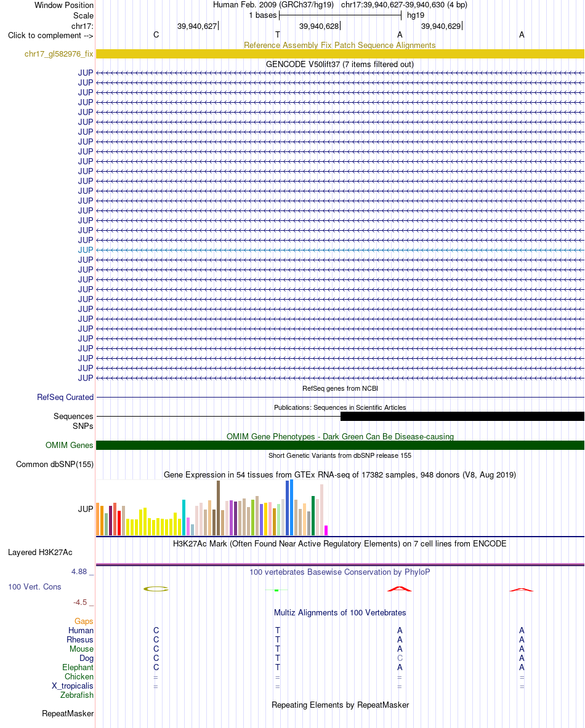Click the 39,940,627 coordinate tick label
Image resolution: width=585 pixels, height=728 pixels.
(197, 26)
